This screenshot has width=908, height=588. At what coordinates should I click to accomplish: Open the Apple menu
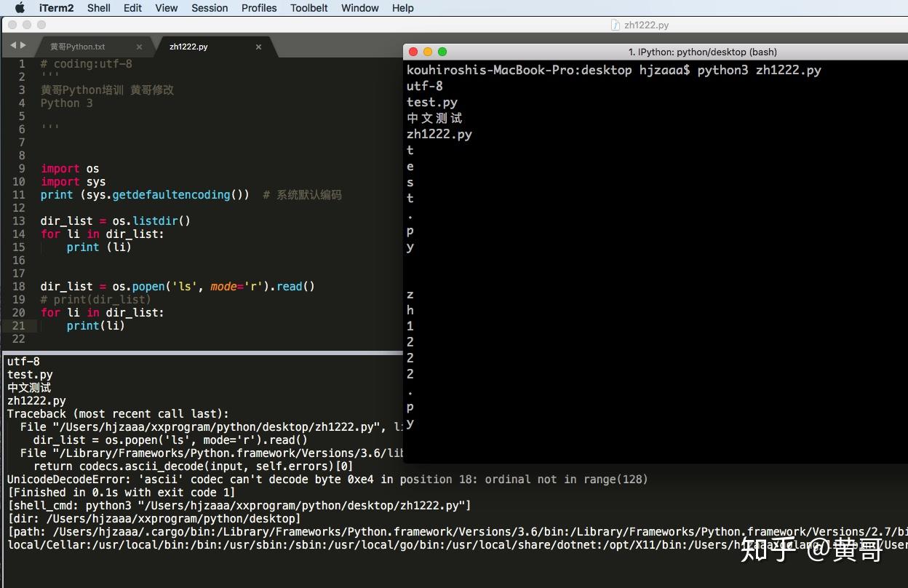(x=19, y=8)
